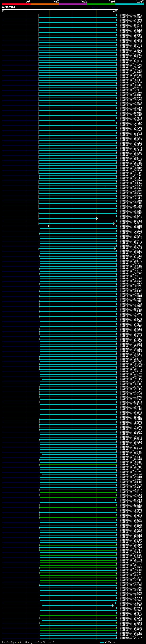Select the label UniRef100_B1A2I3
The height and width of the screenshot is (644, 146).
pyautogui.click(x=131, y=77)
